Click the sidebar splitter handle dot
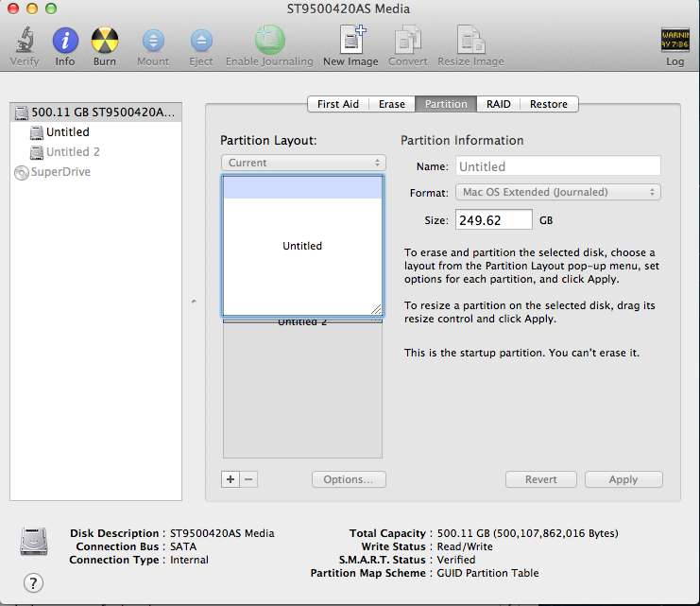This screenshot has width=700, height=606. (x=194, y=302)
